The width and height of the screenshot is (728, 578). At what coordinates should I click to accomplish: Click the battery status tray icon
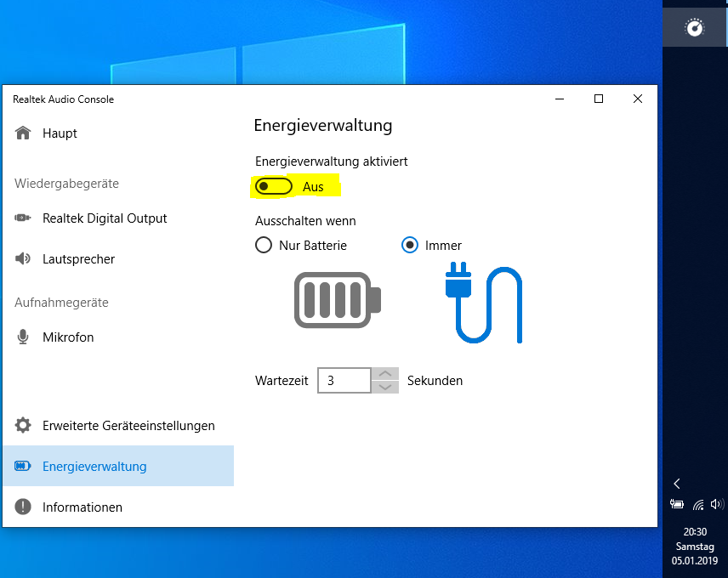click(x=677, y=504)
